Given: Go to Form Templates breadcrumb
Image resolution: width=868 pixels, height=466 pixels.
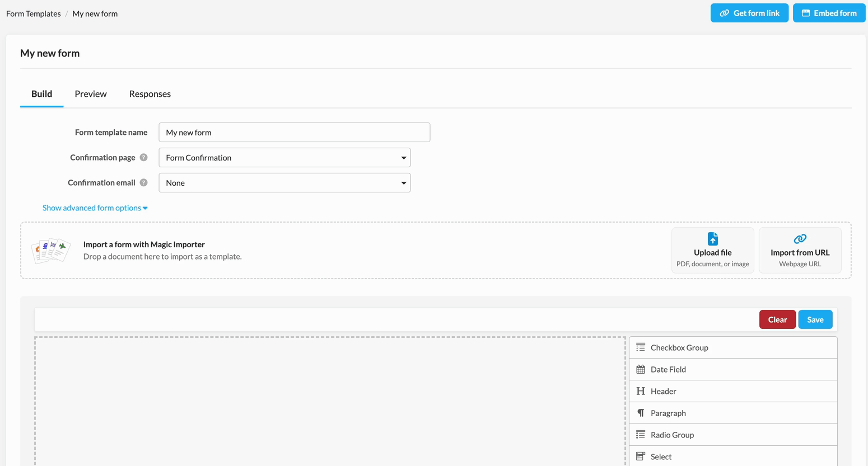Looking at the screenshot, I should coord(34,13).
